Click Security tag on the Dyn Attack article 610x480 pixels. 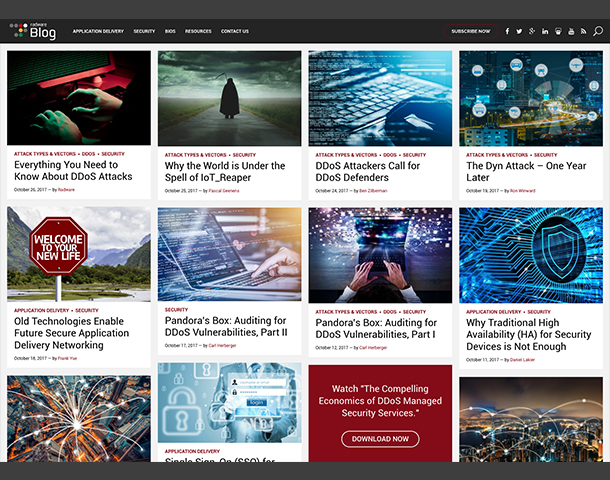click(x=545, y=155)
